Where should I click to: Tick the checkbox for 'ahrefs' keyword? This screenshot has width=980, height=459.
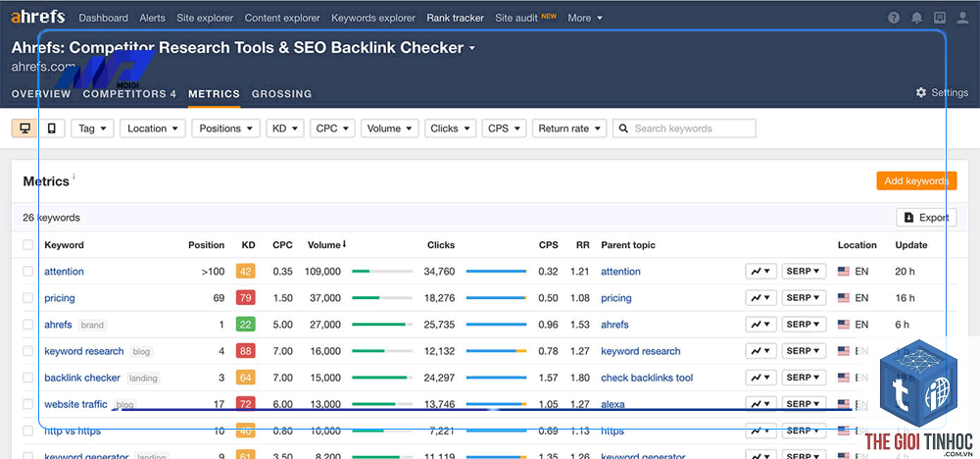tap(28, 325)
